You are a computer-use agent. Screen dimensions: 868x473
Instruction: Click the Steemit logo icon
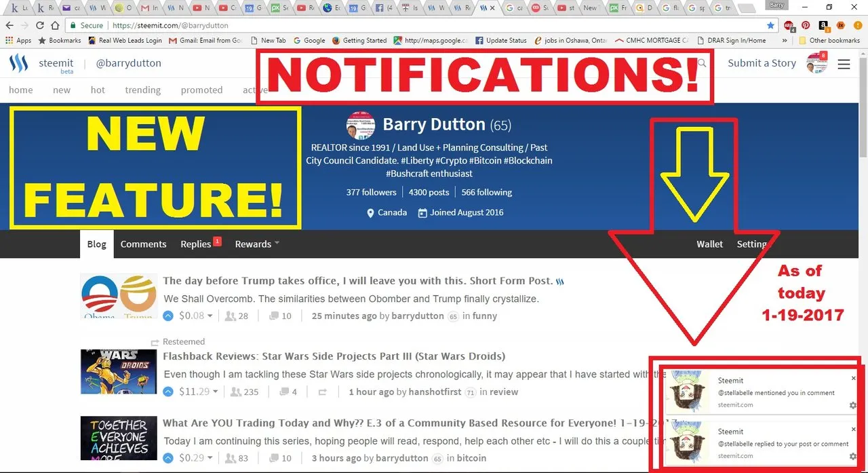(x=18, y=63)
